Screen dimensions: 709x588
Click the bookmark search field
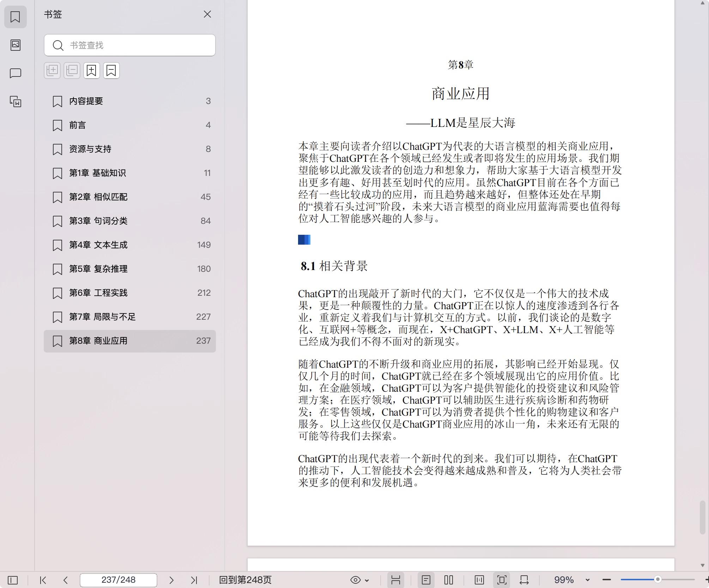pyautogui.click(x=130, y=45)
